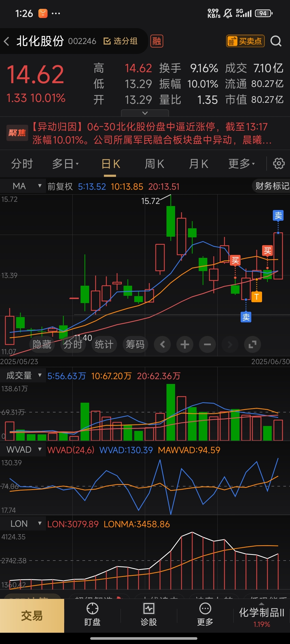290x644 pixels.
Task: Expand 化学制品II sector panel
Action: [262, 616]
